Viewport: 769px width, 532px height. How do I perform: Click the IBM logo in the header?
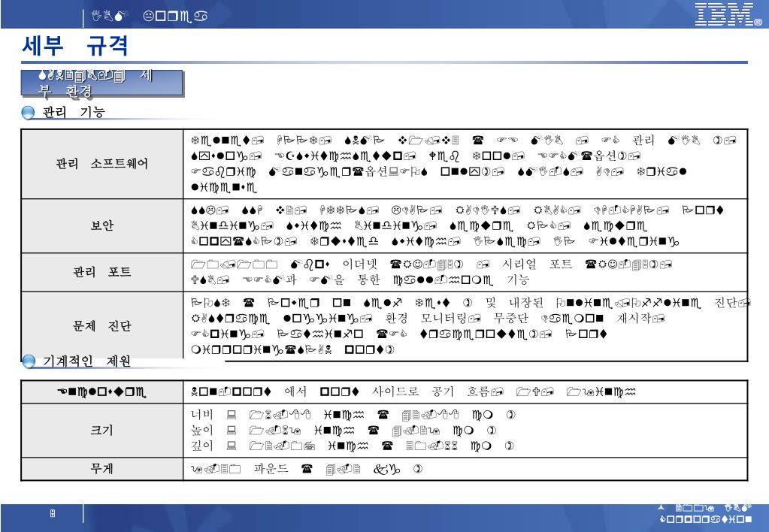click(729, 14)
